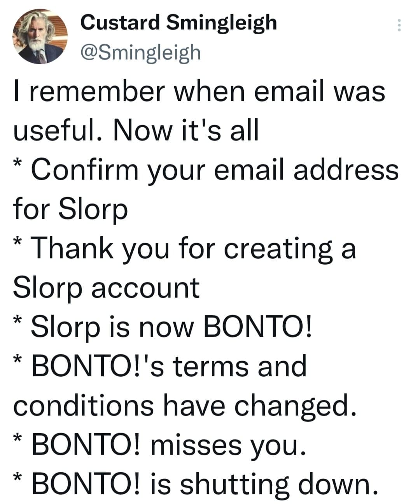Image resolution: width=420 pixels, height=504 pixels.
Task: Open the three-dot more options menu
Action: click(x=399, y=26)
